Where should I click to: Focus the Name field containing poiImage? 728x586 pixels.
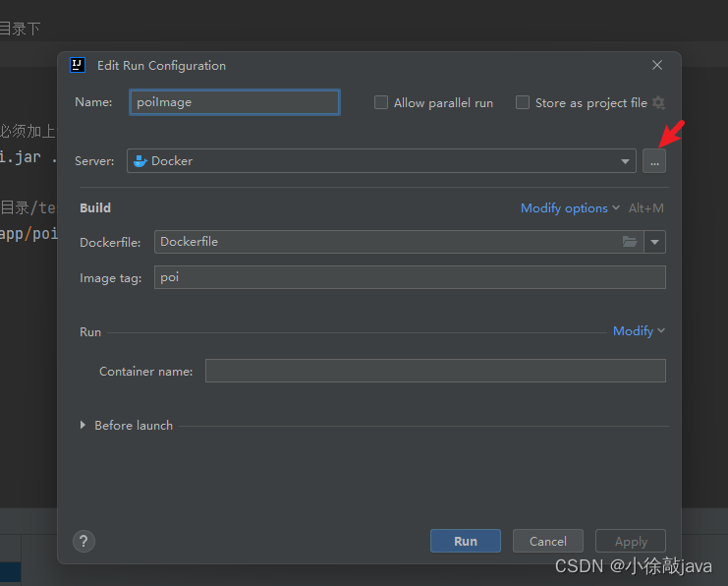tap(235, 102)
